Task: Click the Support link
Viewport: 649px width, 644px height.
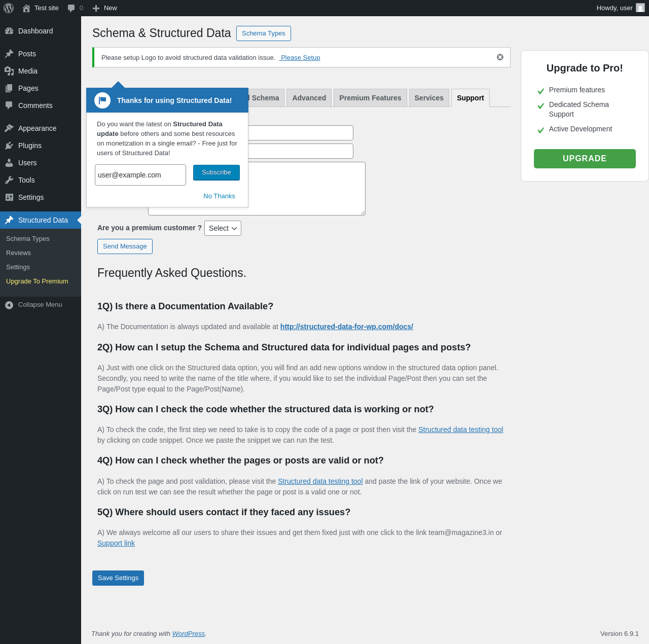Action: click(x=116, y=543)
